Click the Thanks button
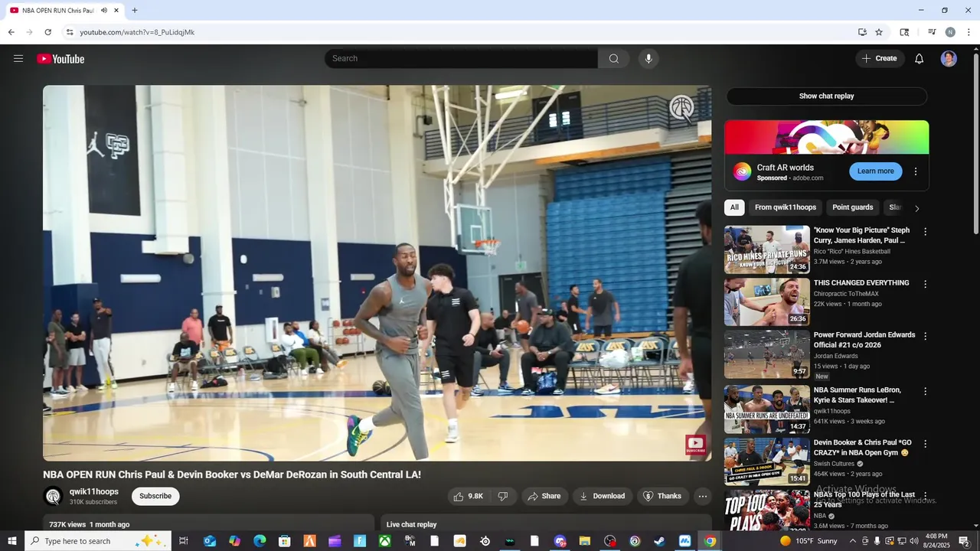Viewport: 980px width, 551px height. point(662,496)
